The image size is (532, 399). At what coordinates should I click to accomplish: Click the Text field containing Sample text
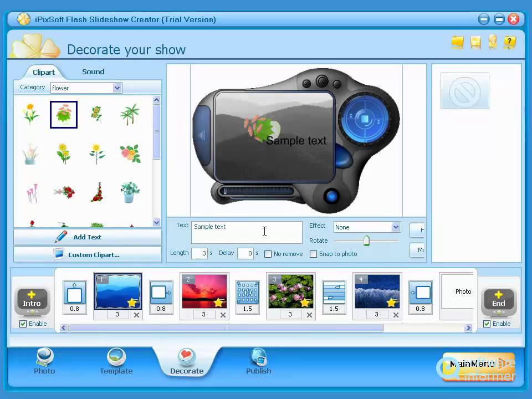click(247, 232)
